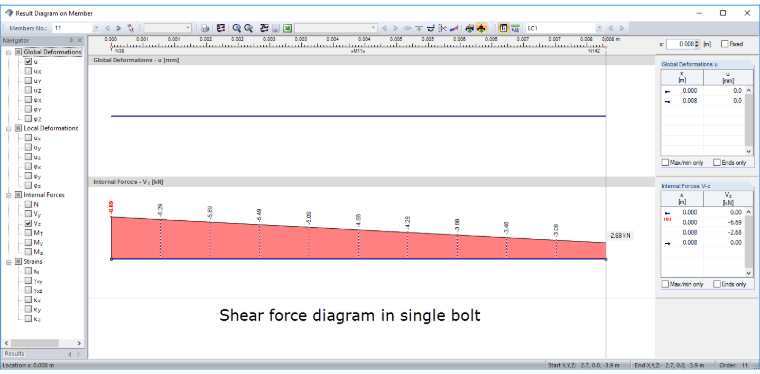The width and height of the screenshot is (760, 374).
Task: Uncheck internal force Vz checkbox
Action: click(29, 223)
